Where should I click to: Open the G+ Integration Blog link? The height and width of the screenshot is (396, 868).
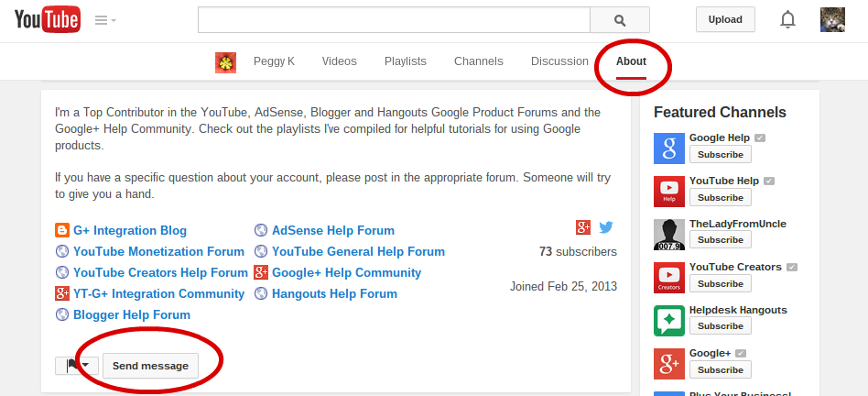click(x=130, y=230)
